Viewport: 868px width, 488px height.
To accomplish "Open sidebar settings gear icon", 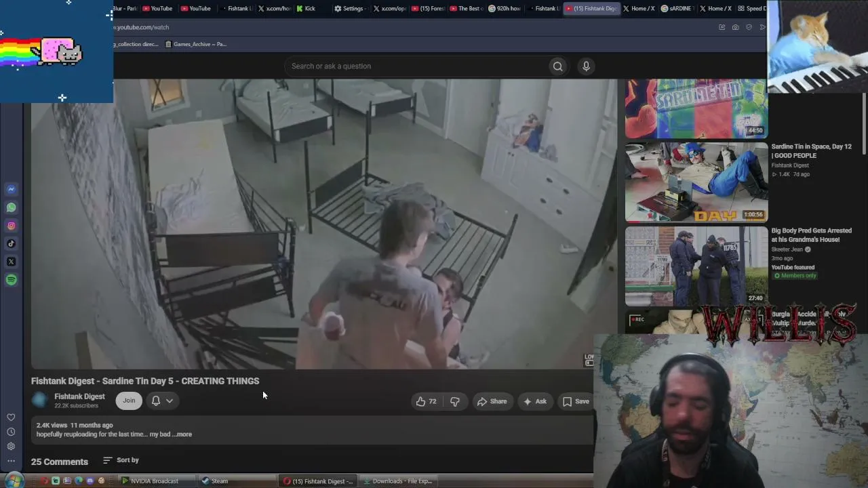I will tap(11, 446).
